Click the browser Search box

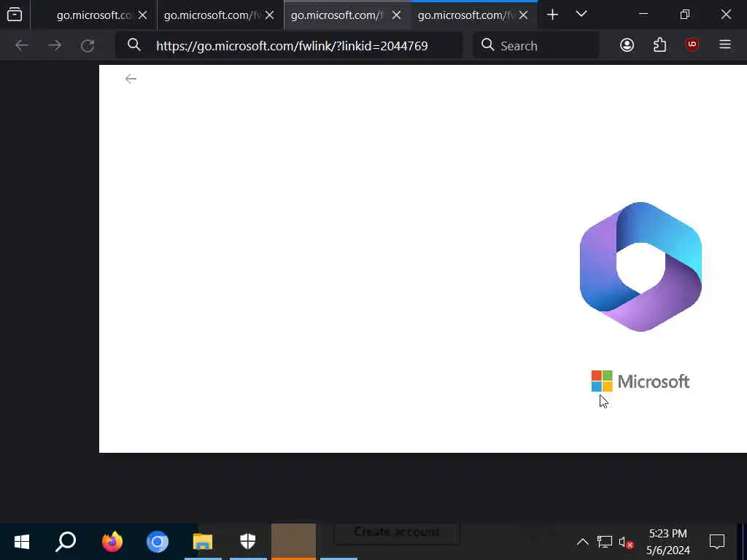pyautogui.click(x=536, y=46)
